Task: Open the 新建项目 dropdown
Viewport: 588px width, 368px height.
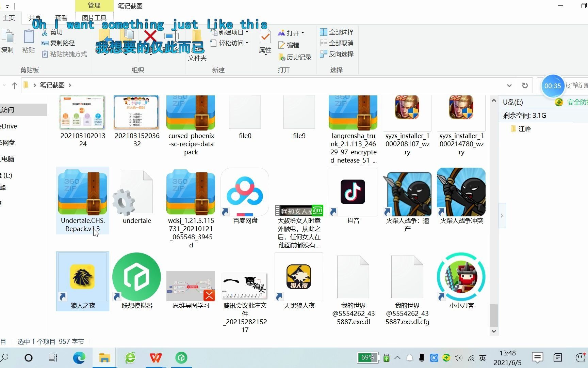Action: pos(229,32)
